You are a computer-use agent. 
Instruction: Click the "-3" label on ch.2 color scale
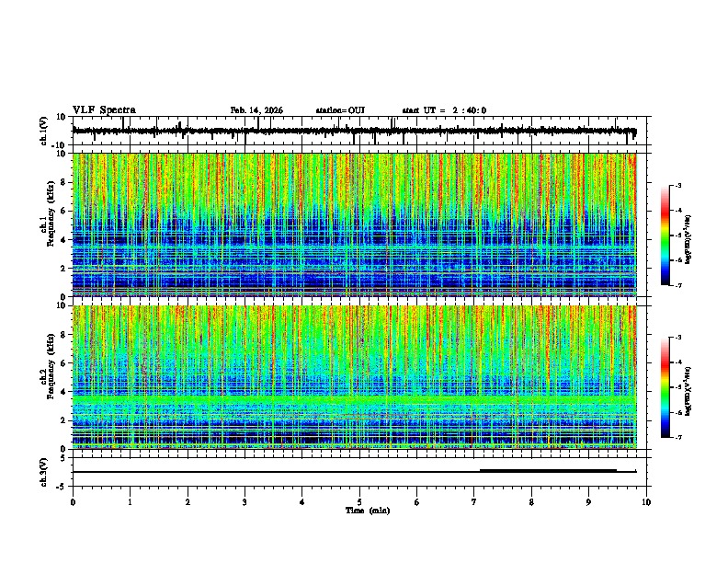677,338
